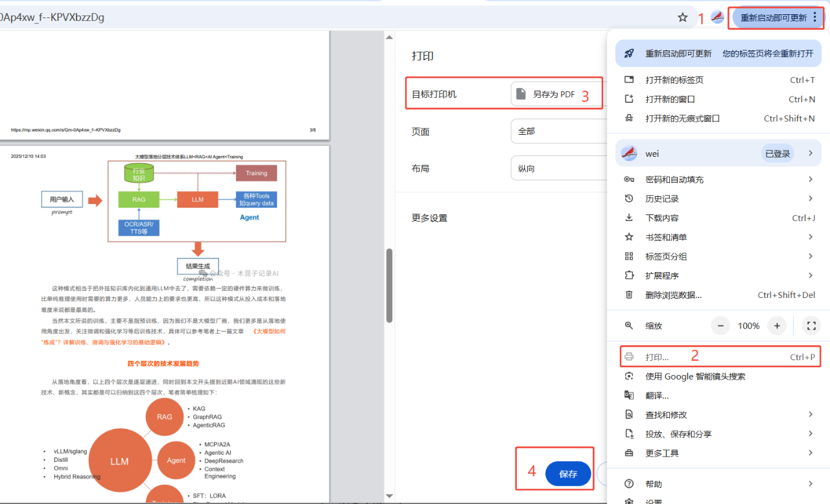Open the Chrome three-dot menu icon
The image size is (830, 504).
point(815,18)
